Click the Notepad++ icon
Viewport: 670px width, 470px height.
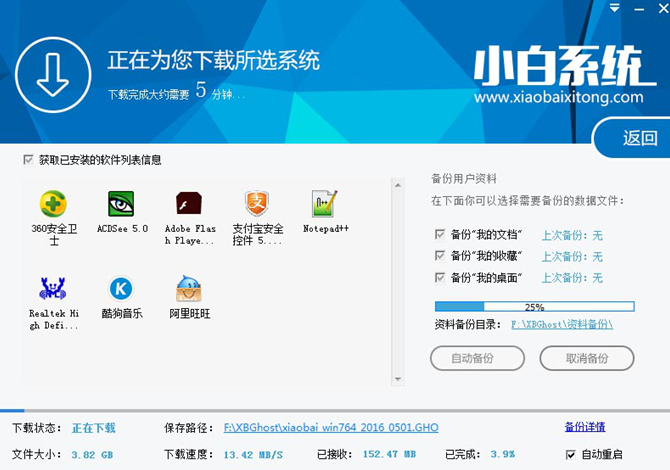tap(325, 203)
